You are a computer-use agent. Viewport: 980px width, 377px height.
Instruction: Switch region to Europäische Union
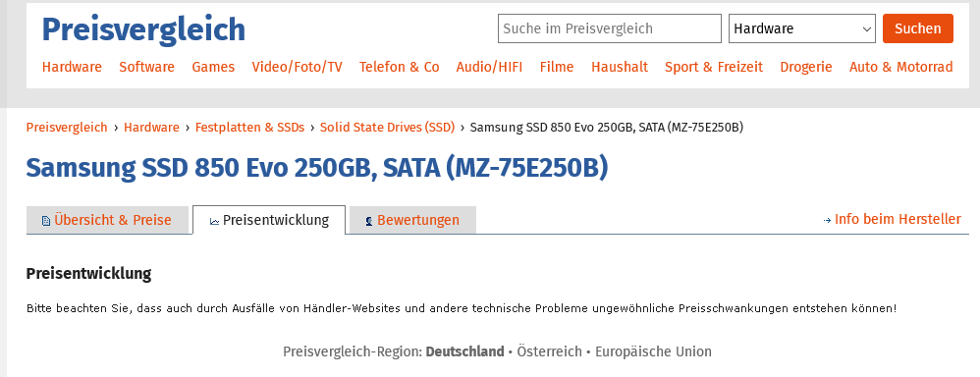(653, 351)
